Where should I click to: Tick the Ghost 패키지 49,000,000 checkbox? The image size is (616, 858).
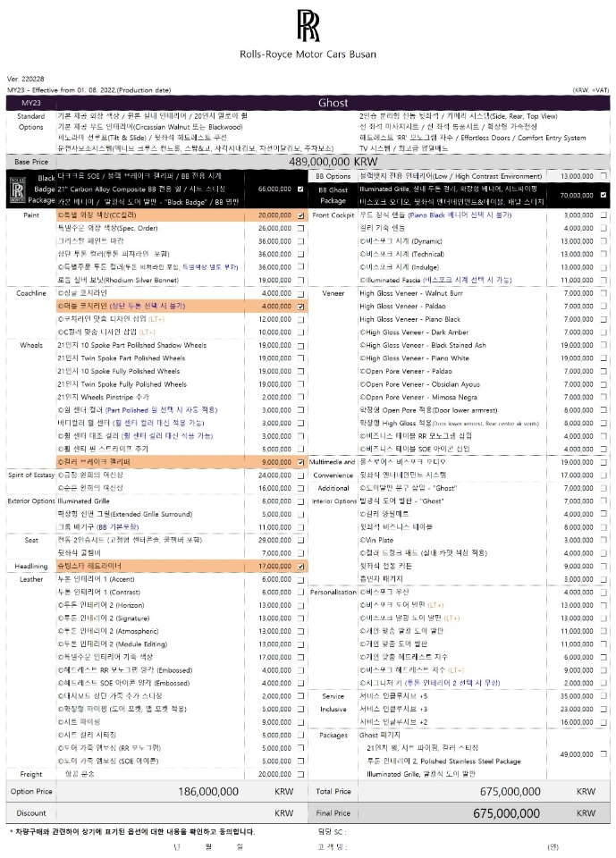tap(603, 754)
